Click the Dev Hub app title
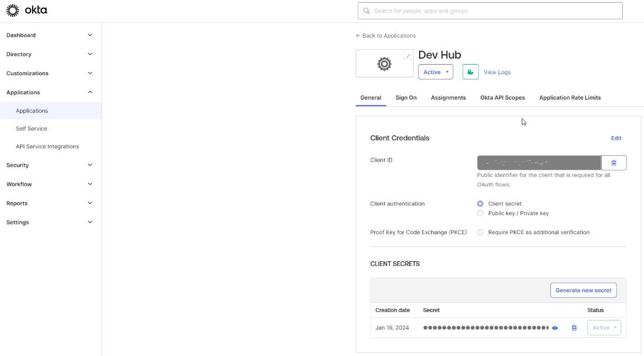644x356 pixels. coord(439,55)
